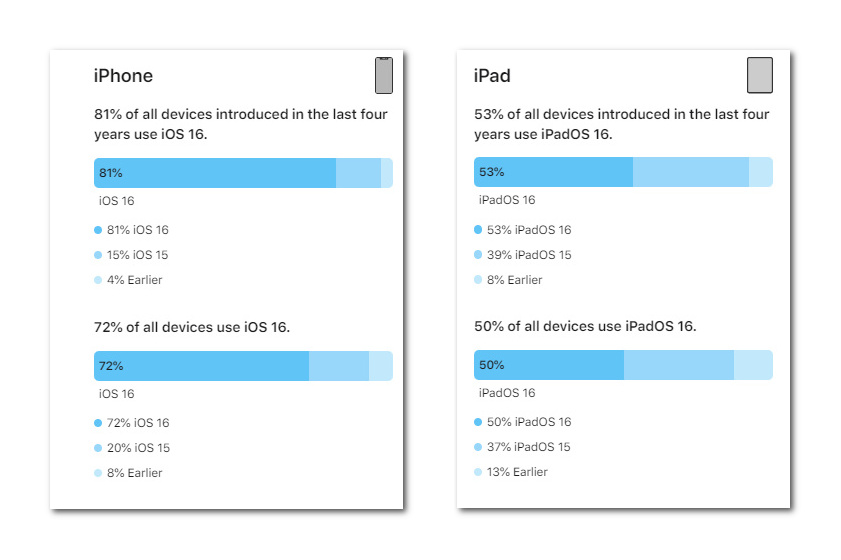Click the "72% of all devices use iOS 16" text
Image resolution: width=841 pixels, height=560 pixels.
click(x=192, y=327)
